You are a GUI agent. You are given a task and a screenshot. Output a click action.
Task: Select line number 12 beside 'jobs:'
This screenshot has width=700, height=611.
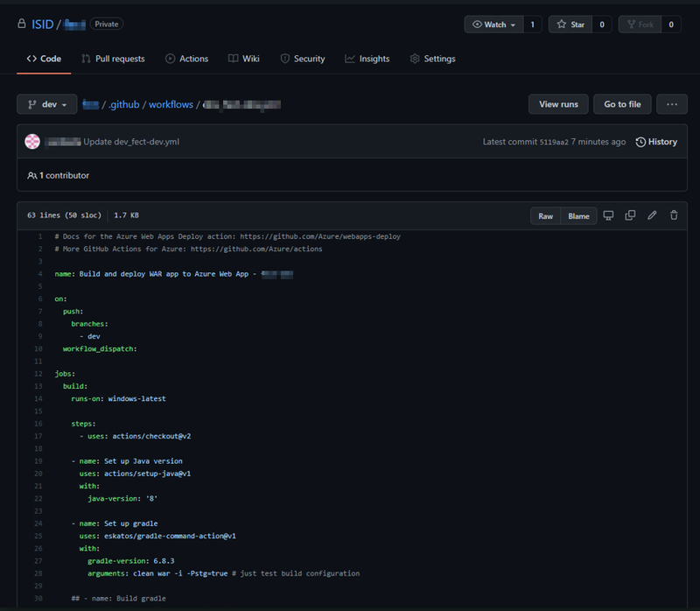38,374
